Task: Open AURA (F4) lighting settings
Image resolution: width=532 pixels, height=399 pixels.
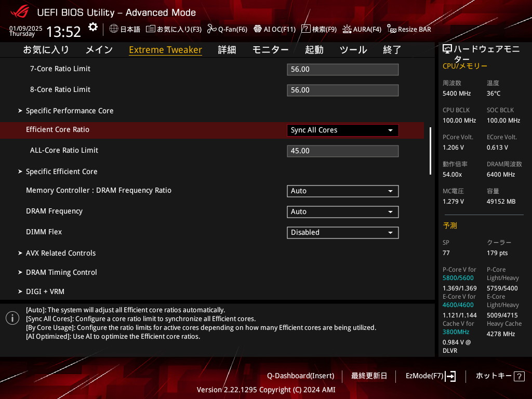Action: 347,29
